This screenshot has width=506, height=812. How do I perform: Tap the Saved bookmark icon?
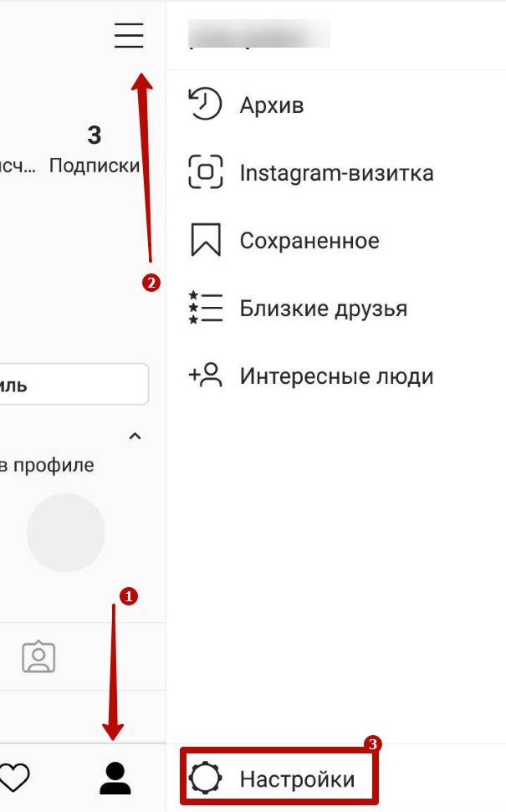tap(206, 240)
